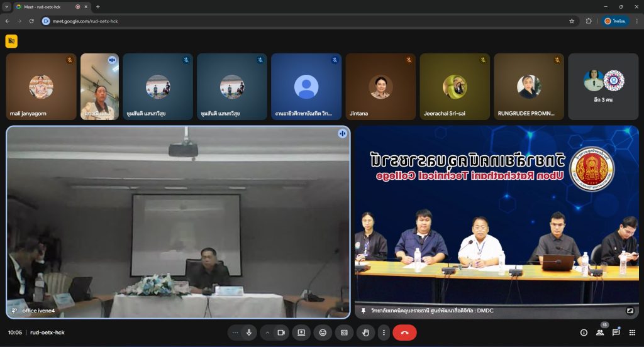Image resolution: width=644 pixels, height=347 pixels.
Task: Click the yellow icon above participant tiles
Action: [11, 41]
